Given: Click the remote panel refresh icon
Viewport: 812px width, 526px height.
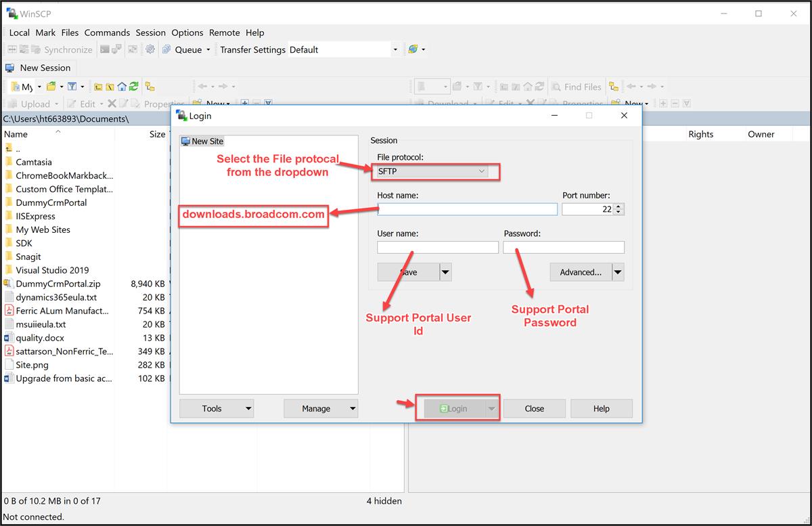Looking at the screenshot, I should pos(539,87).
